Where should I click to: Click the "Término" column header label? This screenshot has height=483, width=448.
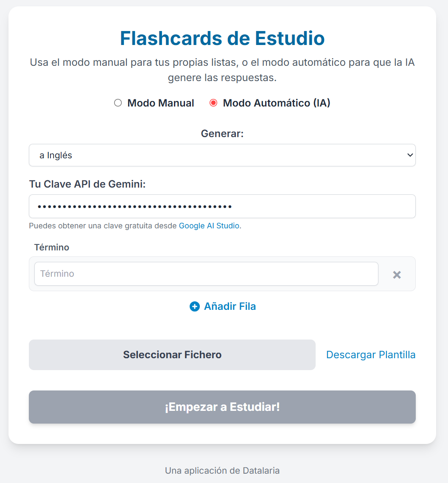52,247
